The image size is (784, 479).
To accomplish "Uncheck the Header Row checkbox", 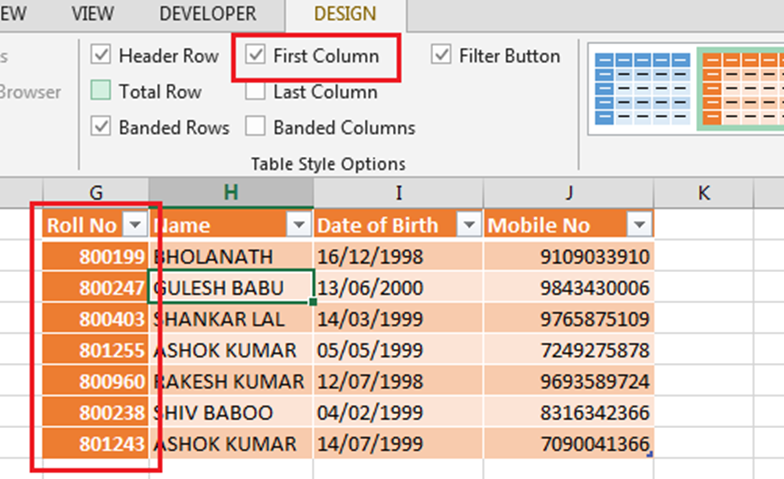I will point(101,56).
